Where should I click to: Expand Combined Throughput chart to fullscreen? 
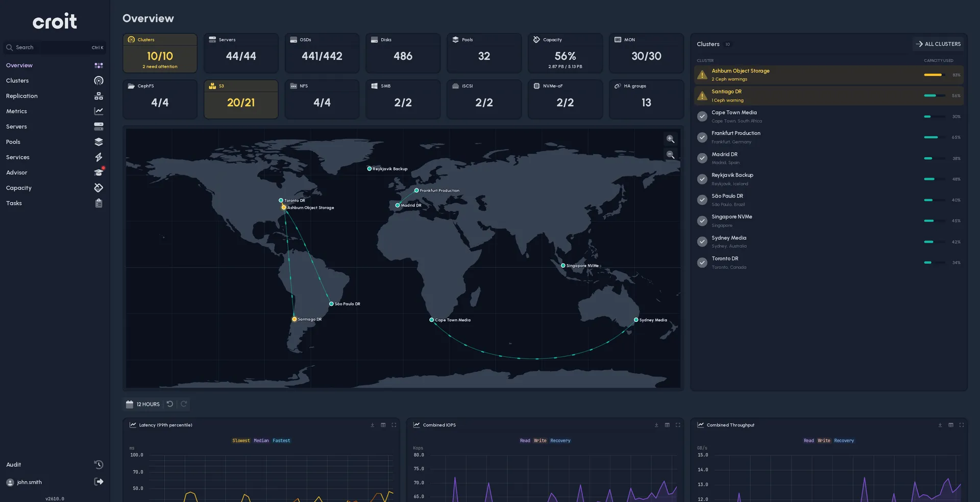962,425
